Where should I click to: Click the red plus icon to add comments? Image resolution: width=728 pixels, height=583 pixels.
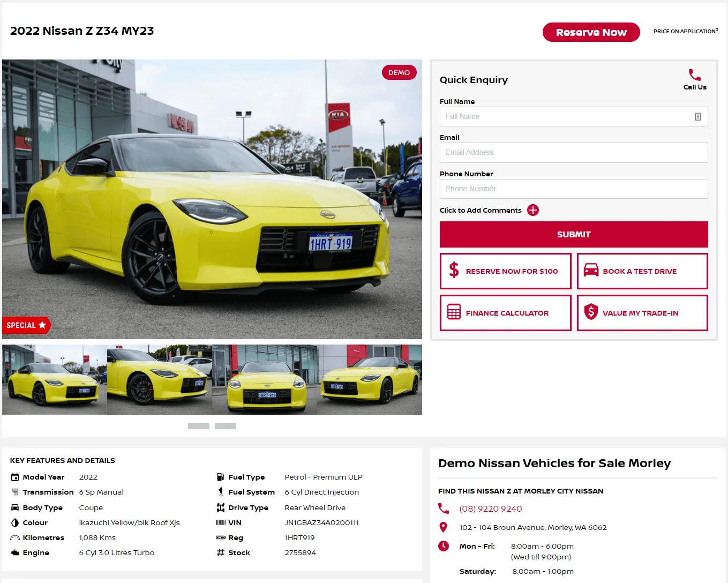point(533,210)
